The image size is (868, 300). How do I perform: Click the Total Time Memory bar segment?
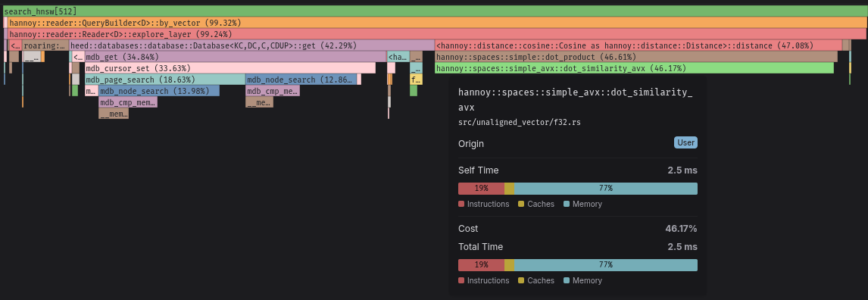606,265
